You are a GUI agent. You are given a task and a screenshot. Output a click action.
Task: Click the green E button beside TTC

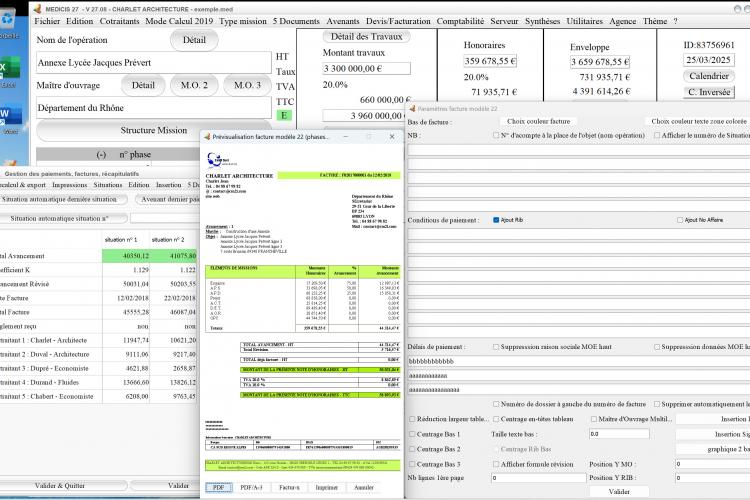[x=284, y=115]
